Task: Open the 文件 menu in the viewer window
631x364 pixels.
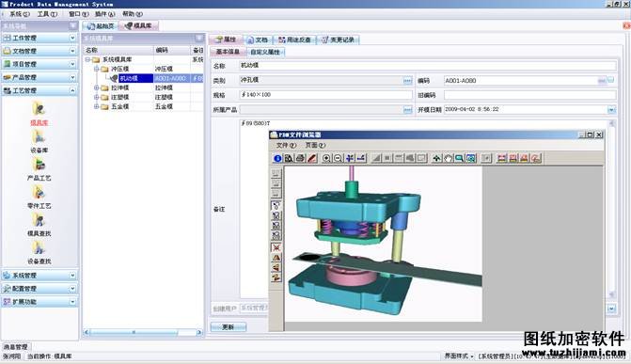Action: click(x=286, y=145)
